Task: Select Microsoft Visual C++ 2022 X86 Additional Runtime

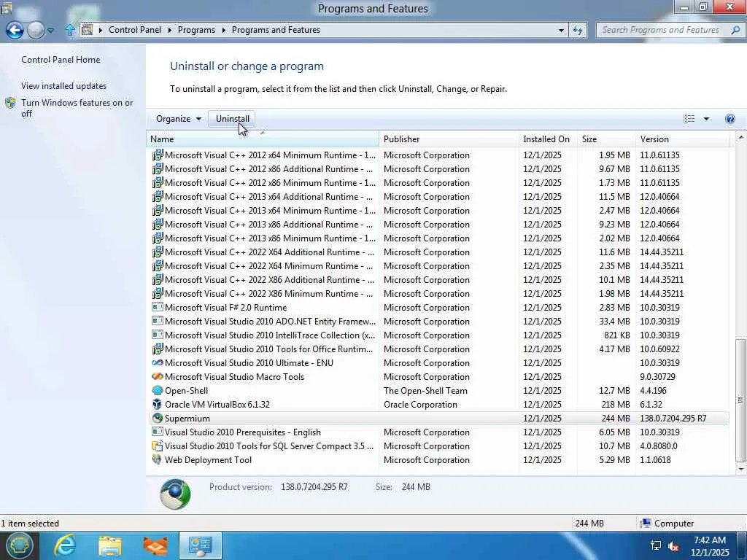Action: [438, 279]
